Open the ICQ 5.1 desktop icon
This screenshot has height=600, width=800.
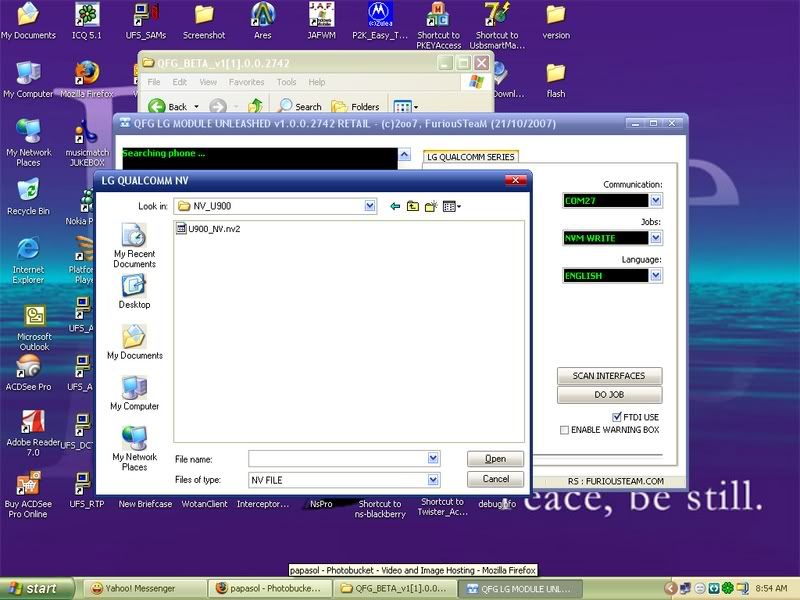(87, 21)
